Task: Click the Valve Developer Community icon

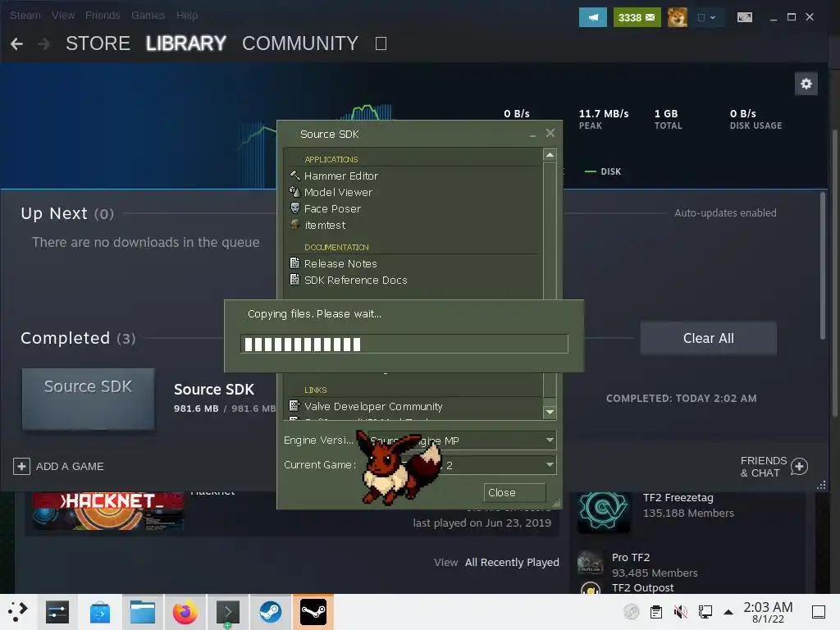Action: tap(294, 405)
